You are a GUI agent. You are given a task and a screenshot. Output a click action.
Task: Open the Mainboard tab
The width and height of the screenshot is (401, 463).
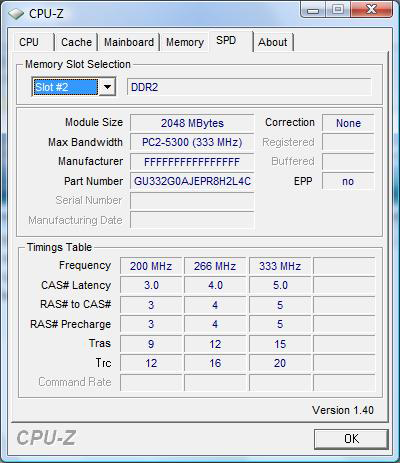point(129,42)
